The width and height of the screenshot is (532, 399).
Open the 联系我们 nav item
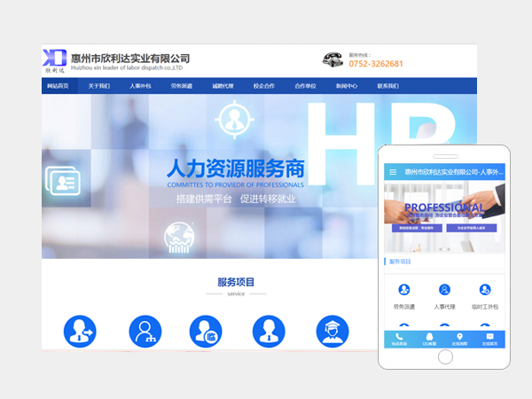click(x=388, y=86)
